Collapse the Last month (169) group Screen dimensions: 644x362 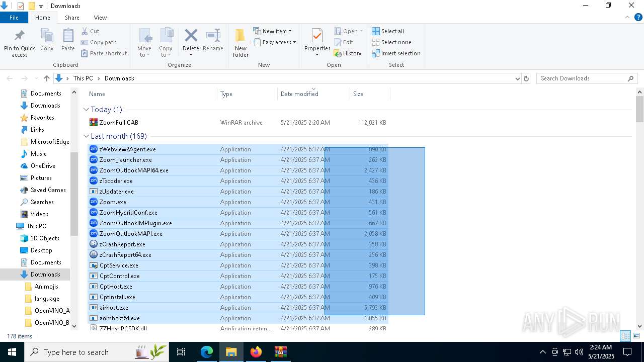pos(87,136)
